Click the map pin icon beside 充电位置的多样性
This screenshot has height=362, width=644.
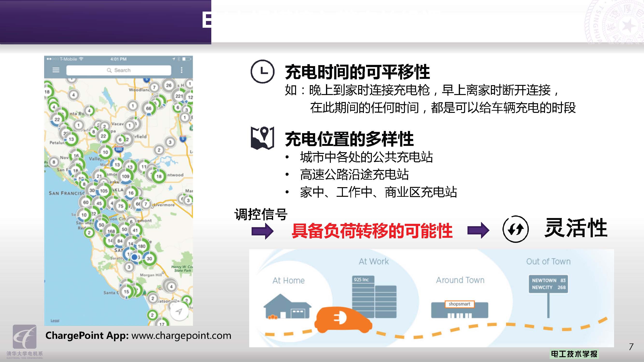262,138
